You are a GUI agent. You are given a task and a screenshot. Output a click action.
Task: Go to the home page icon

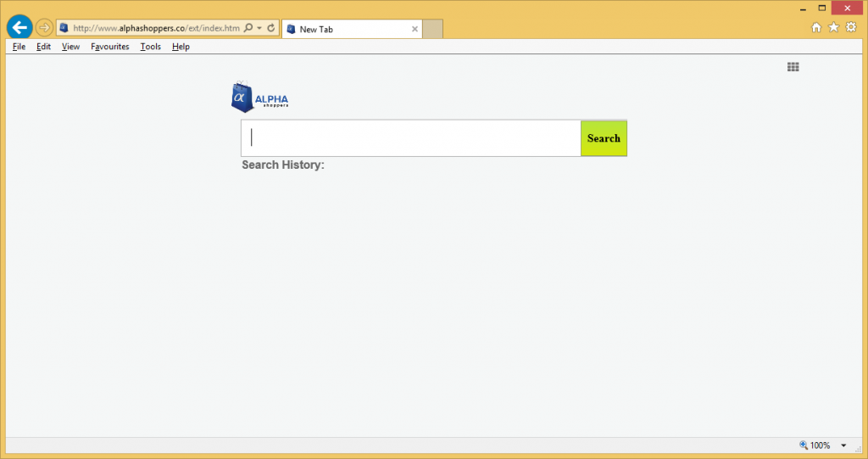click(816, 27)
